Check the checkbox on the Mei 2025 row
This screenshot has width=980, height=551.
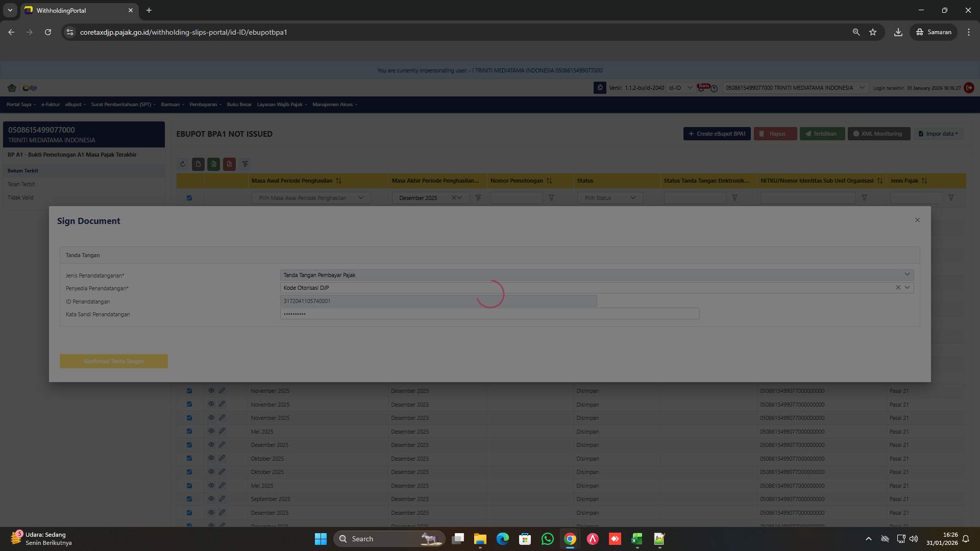click(x=189, y=431)
